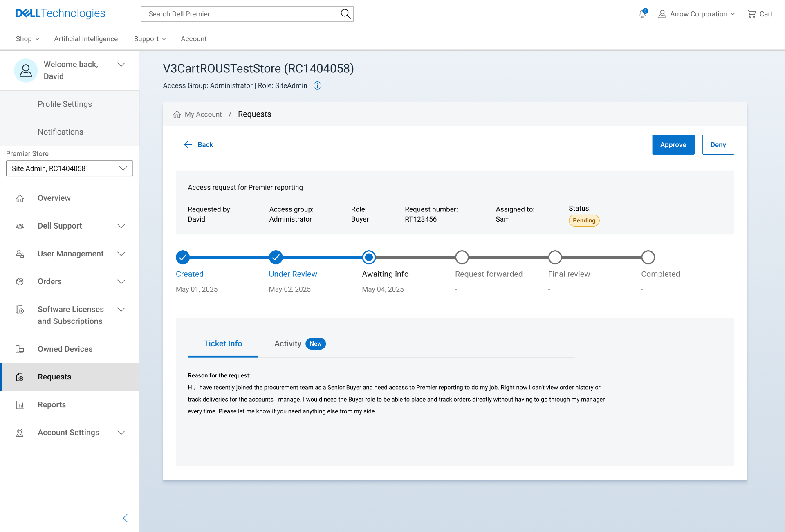Click the Cart link
This screenshot has width=785, height=532.
pyautogui.click(x=766, y=14)
